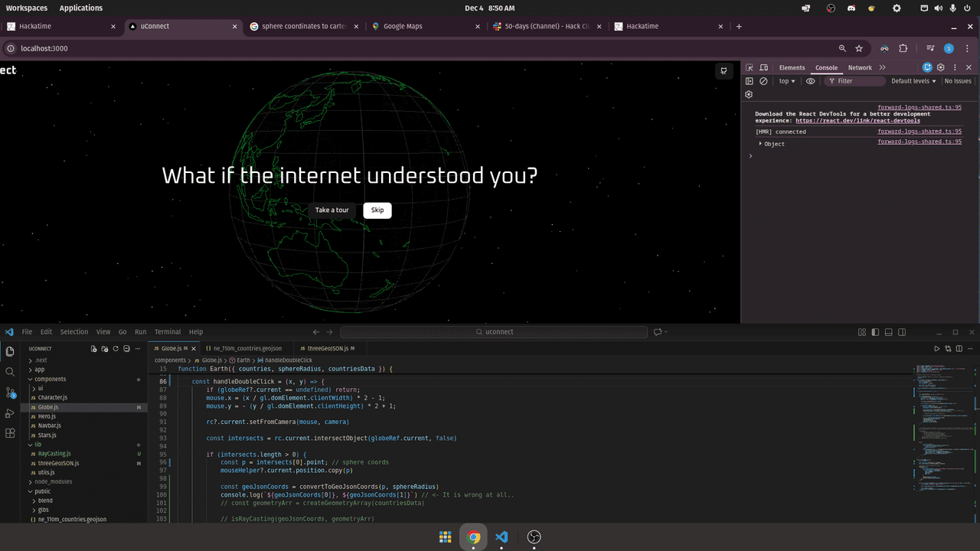Split the editor to the right
Screen dimensions: 980x551
959,348
